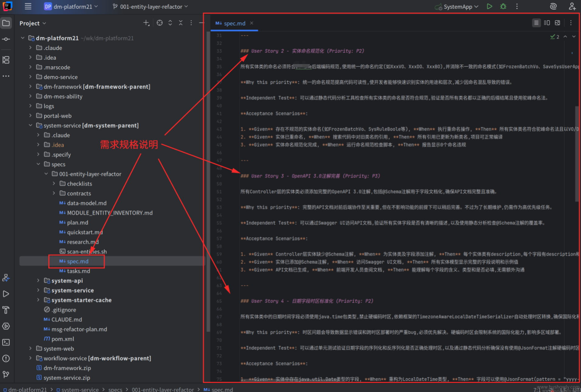Image resolution: width=581 pixels, height=392 pixels.
Task: Switch editor to editor-only view mode
Action: click(536, 23)
